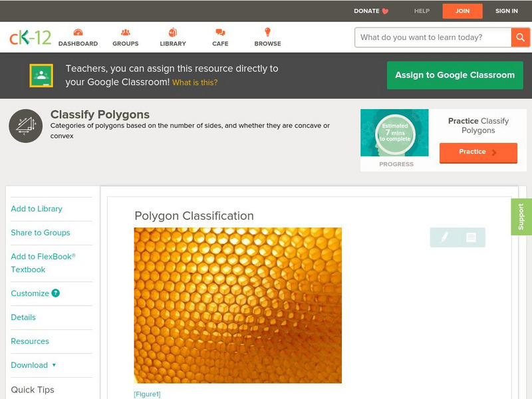Open the Library backpack icon
532x399 pixels.
tap(173, 32)
